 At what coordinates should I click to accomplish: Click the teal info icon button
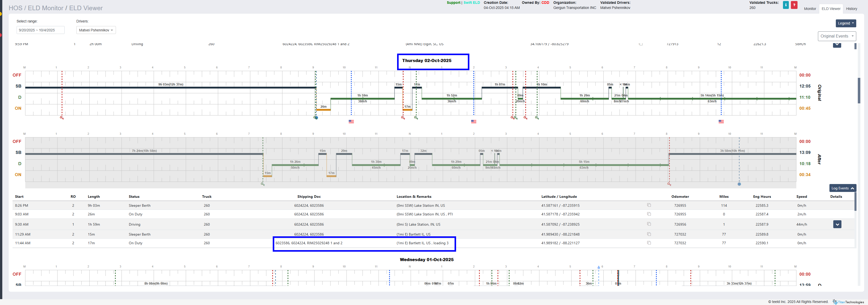tap(786, 5)
